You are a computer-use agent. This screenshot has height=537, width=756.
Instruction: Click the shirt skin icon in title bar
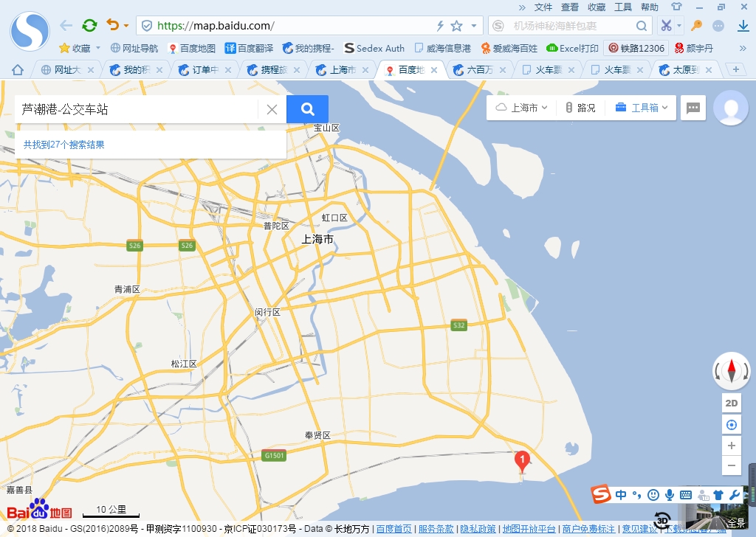coord(676,7)
